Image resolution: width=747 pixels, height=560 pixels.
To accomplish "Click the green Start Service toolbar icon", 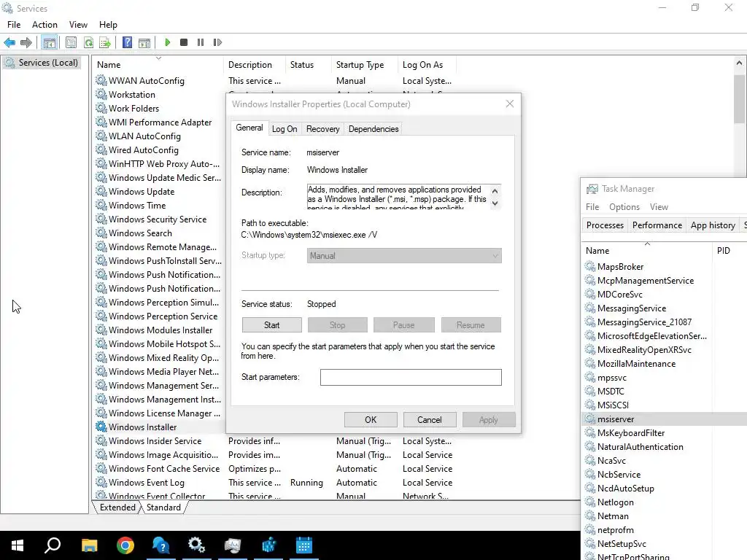I will click(x=168, y=42).
